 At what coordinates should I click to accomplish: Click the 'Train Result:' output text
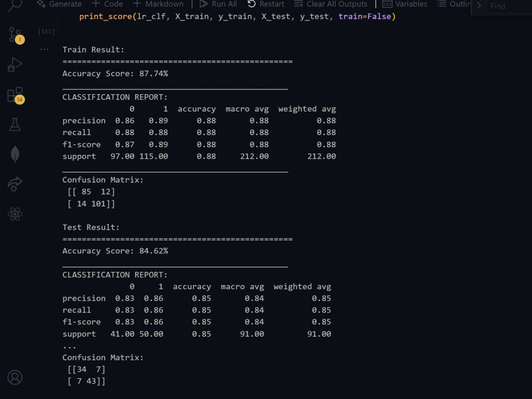[93, 49]
